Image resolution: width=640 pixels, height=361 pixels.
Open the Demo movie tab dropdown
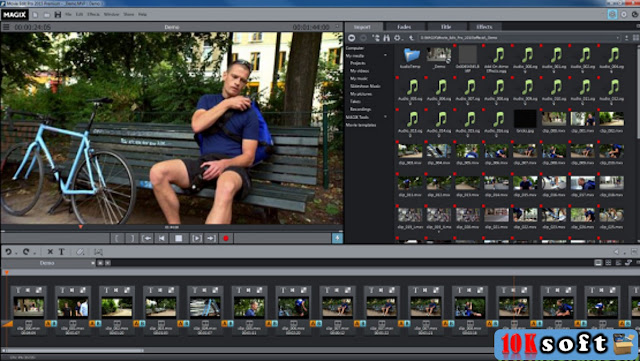coord(93,263)
